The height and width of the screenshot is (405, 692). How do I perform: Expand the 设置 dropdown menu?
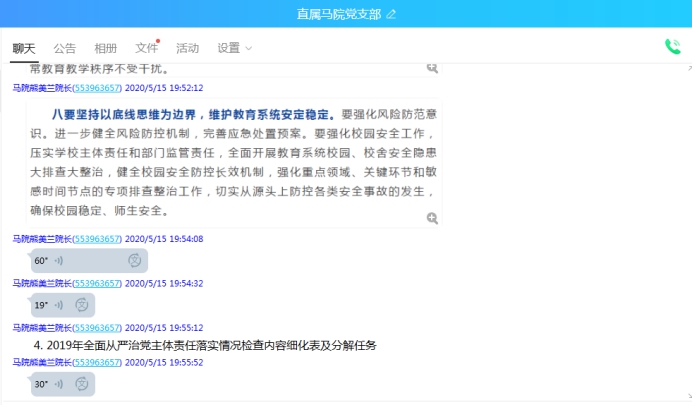(235, 48)
